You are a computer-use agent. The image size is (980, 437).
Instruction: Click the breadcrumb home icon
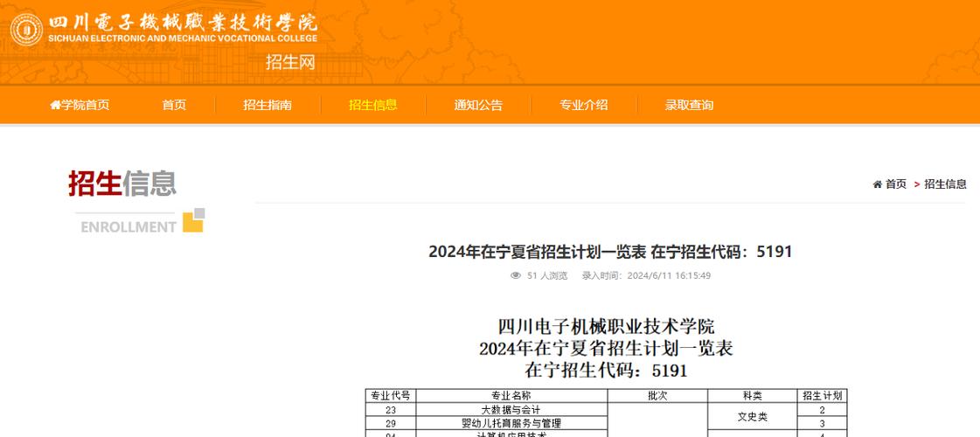pos(878,184)
